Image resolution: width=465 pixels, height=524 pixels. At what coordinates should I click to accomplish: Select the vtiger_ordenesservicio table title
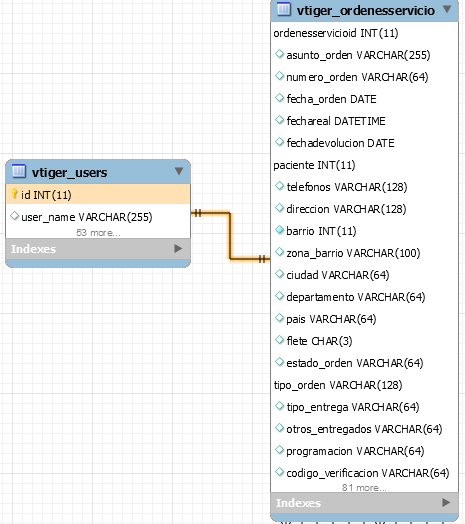(x=366, y=10)
